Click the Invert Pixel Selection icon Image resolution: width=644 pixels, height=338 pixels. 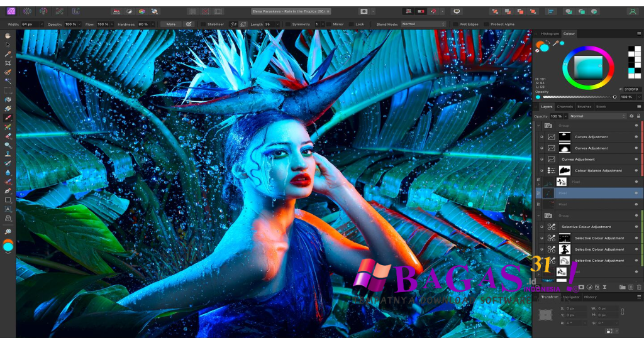click(218, 11)
